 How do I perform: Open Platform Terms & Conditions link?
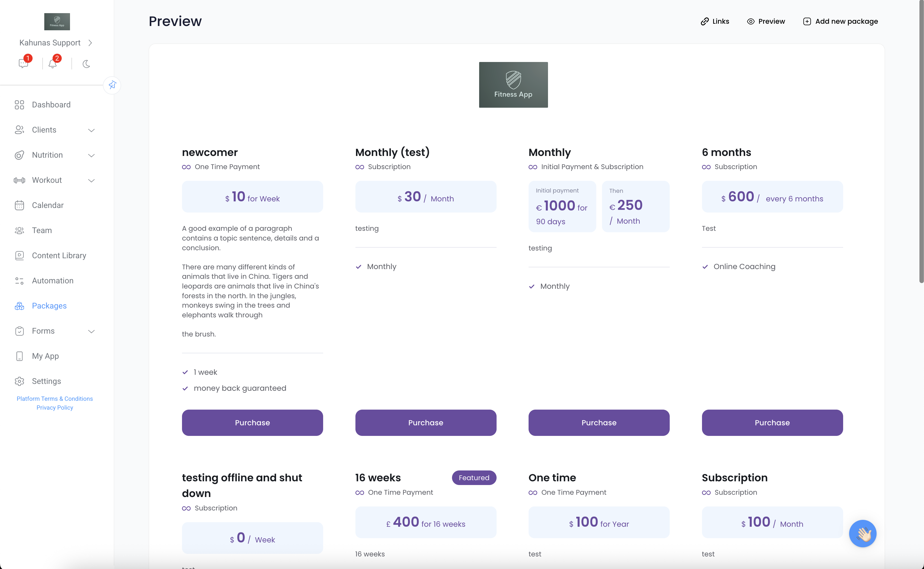point(55,398)
